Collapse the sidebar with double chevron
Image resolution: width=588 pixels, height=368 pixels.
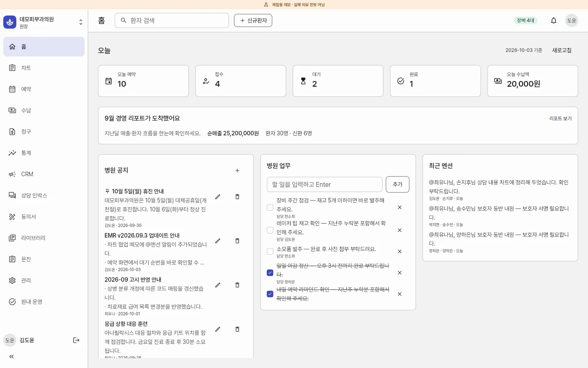(x=11, y=357)
